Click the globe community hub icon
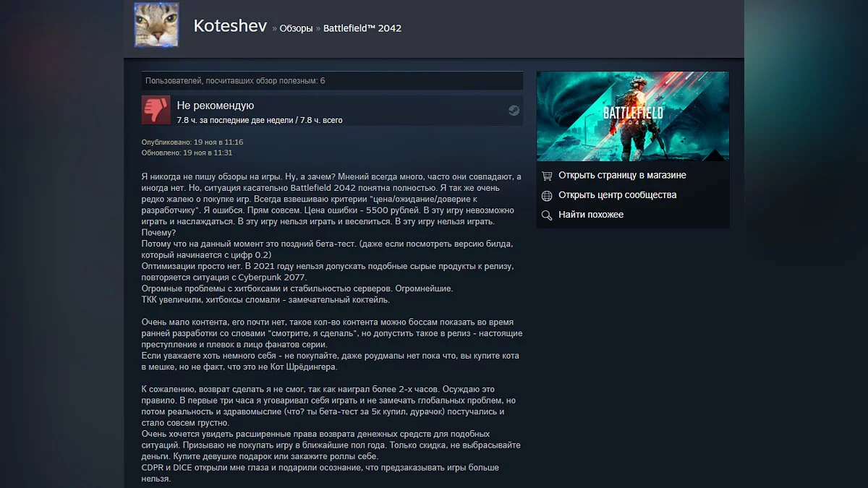 tap(547, 195)
